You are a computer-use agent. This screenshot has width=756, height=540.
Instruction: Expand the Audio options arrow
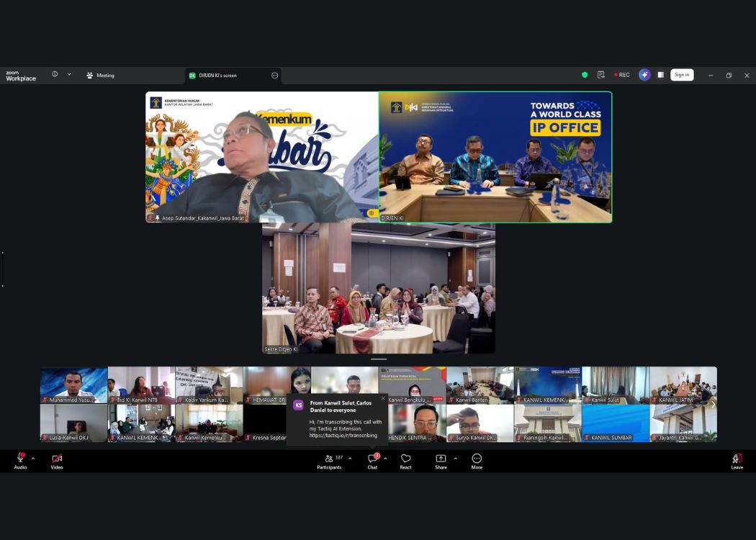pyautogui.click(x=33, y=458)
